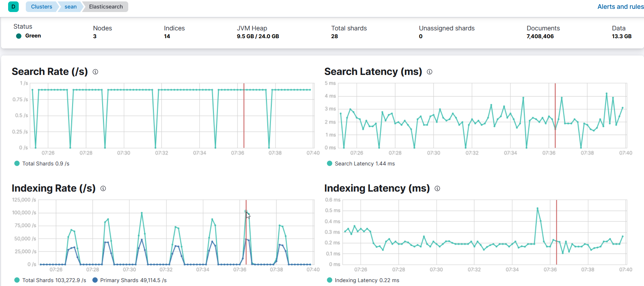Toggle Primary Shards legend series
The height and width of the screenshot is (286, 644).
pos(130,280)
